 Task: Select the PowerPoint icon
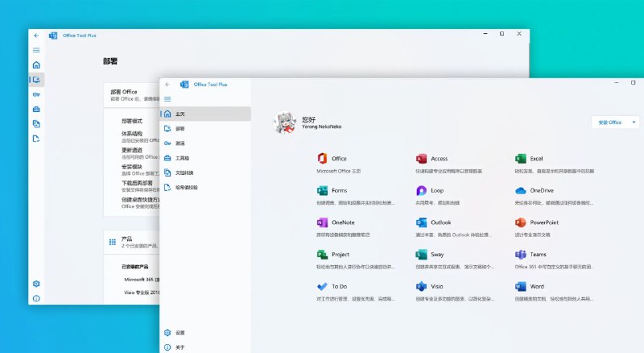(x=521, y=222)
